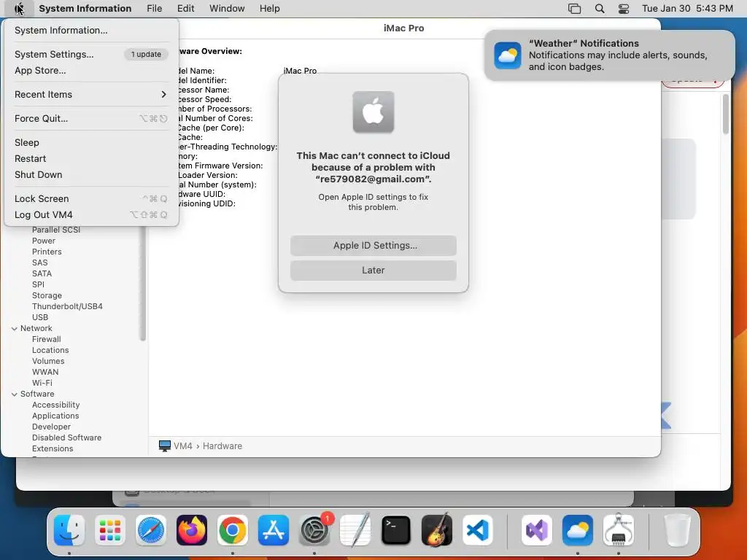Viewport: 747px width, 560px height.
Task: Open Finder from the Dock
Action: coord(69,530)
